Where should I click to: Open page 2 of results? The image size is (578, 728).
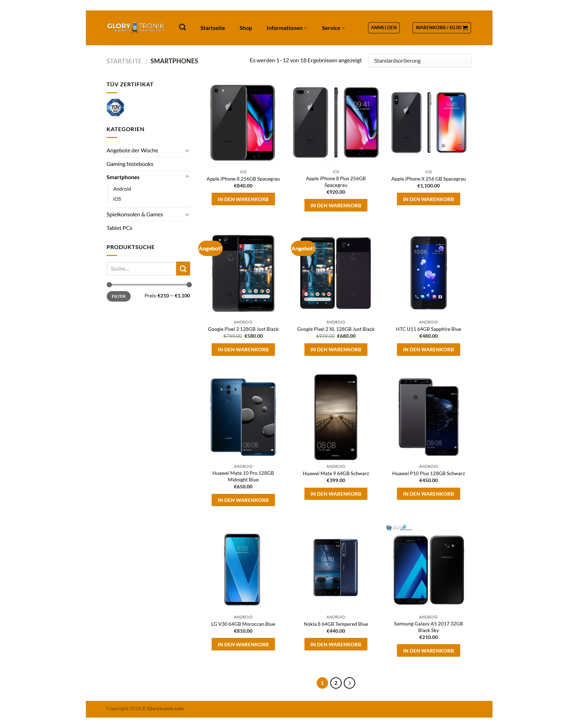[336, 683]
